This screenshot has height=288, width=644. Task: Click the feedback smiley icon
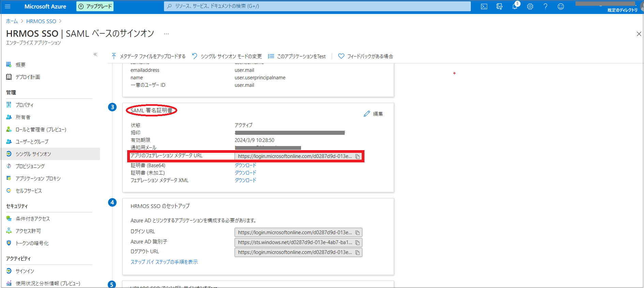pos(560,6)
